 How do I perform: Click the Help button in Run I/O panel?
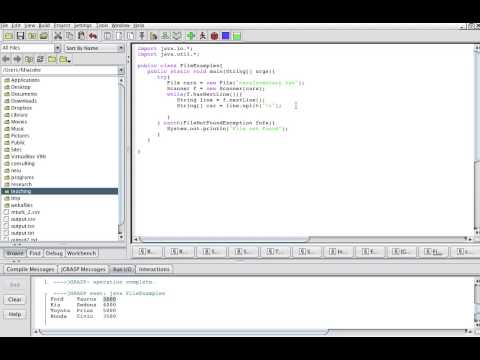[x=14, y=314]
